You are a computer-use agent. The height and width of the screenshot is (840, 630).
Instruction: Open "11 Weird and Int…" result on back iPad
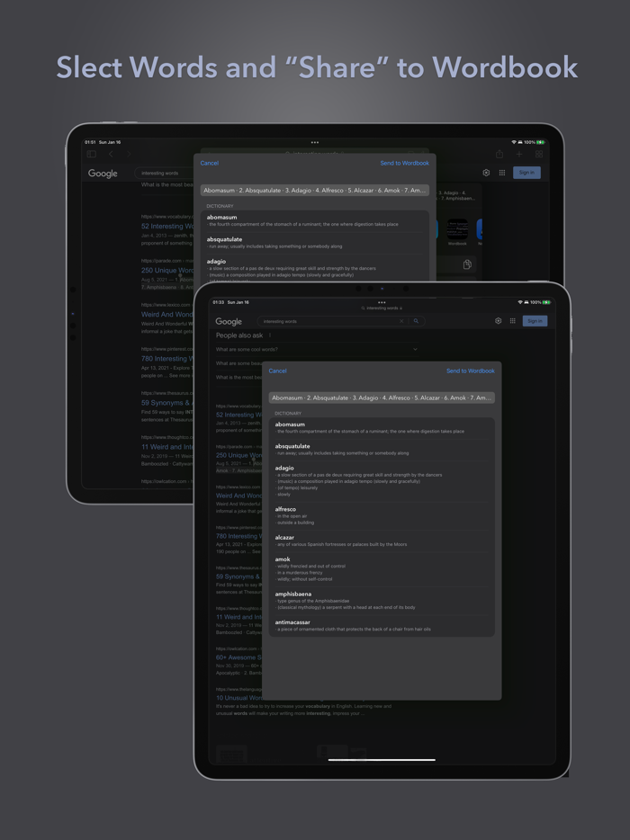click(x=166, y=447)
